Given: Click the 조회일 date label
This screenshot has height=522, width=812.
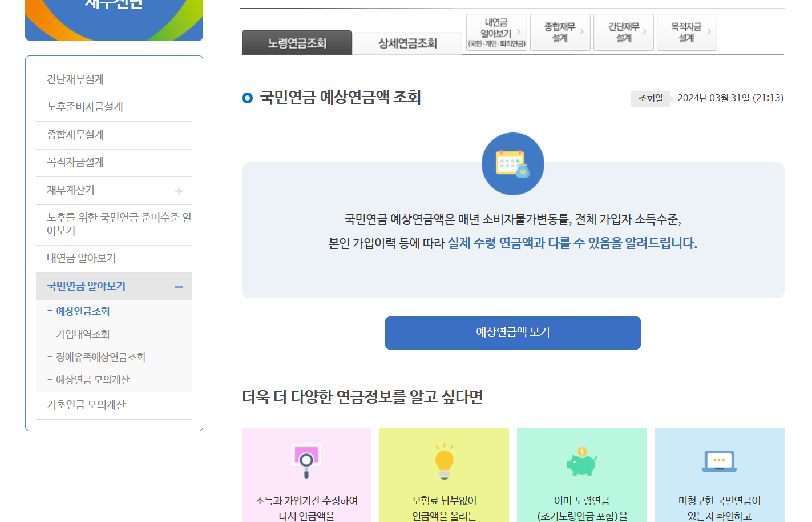Looking at the screenshot, I should (x=651, y=98).
